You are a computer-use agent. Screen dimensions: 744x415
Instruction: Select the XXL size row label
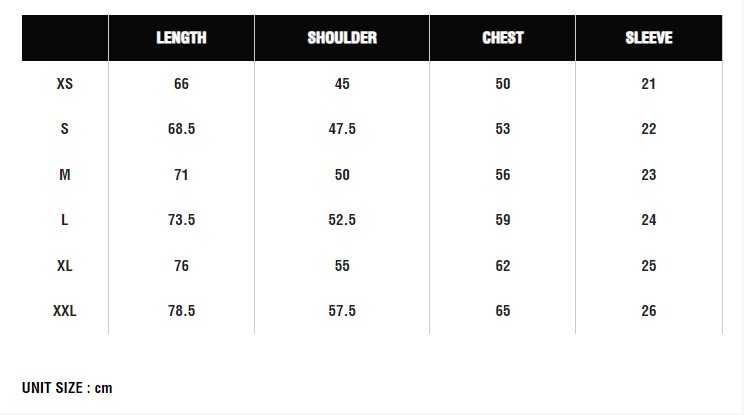[65, 311]
